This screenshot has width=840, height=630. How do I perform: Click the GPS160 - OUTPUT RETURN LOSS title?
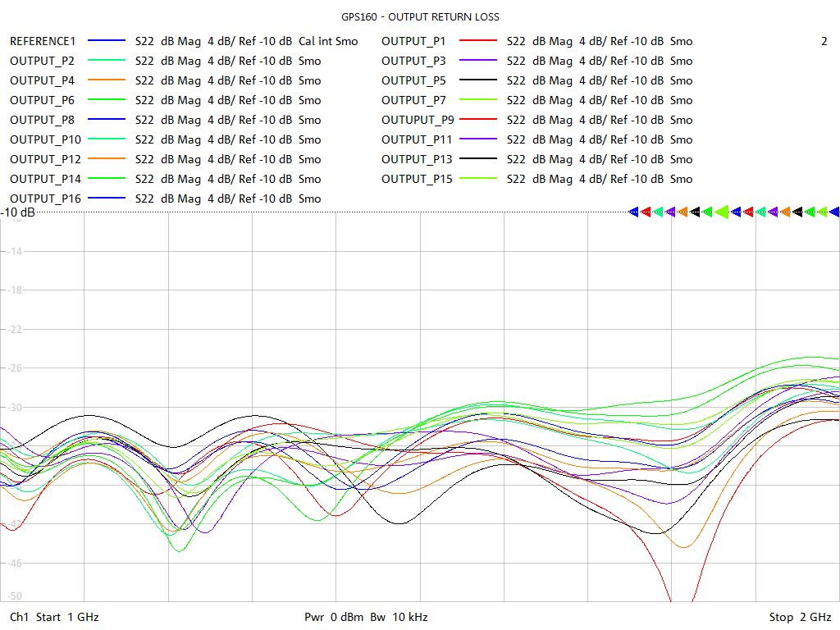click(421, 17)
